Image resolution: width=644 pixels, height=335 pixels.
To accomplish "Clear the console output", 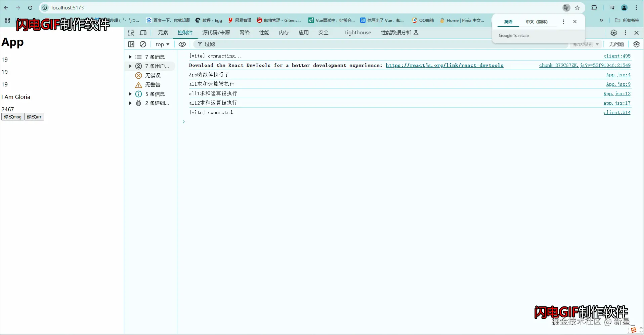I will pos(143,44).
